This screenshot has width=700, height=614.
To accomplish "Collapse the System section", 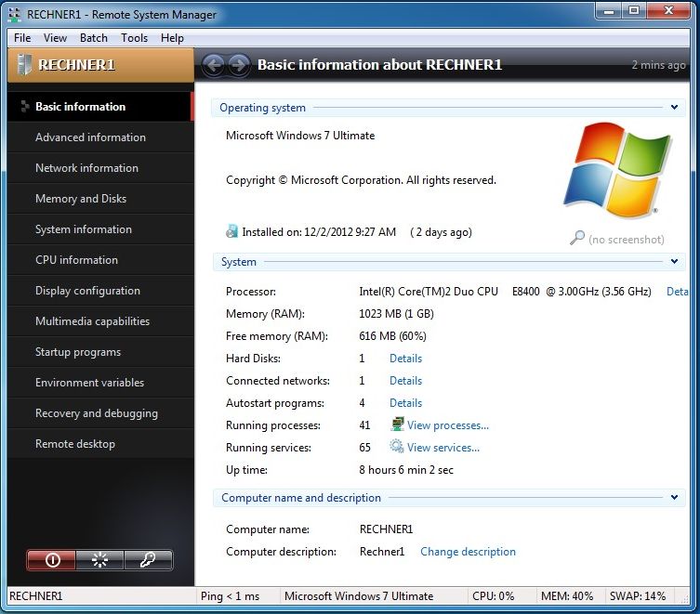I will (674, 262).
